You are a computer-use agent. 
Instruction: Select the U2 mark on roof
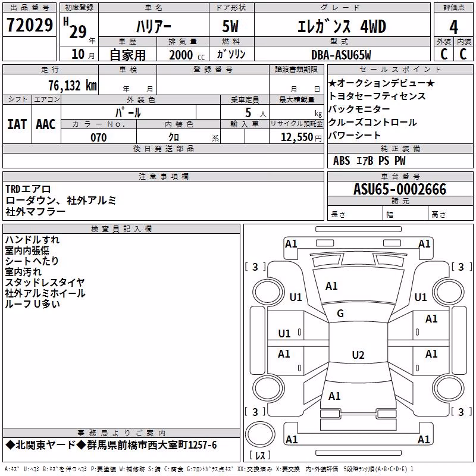(358, 355)
